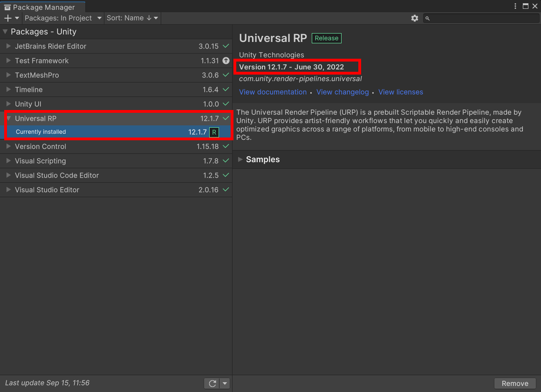Image resolution: width=541 pixels, height=392 pixels.
Task: Click Visual Studio Code Editor installed checkmark
Action: (226, 175)
